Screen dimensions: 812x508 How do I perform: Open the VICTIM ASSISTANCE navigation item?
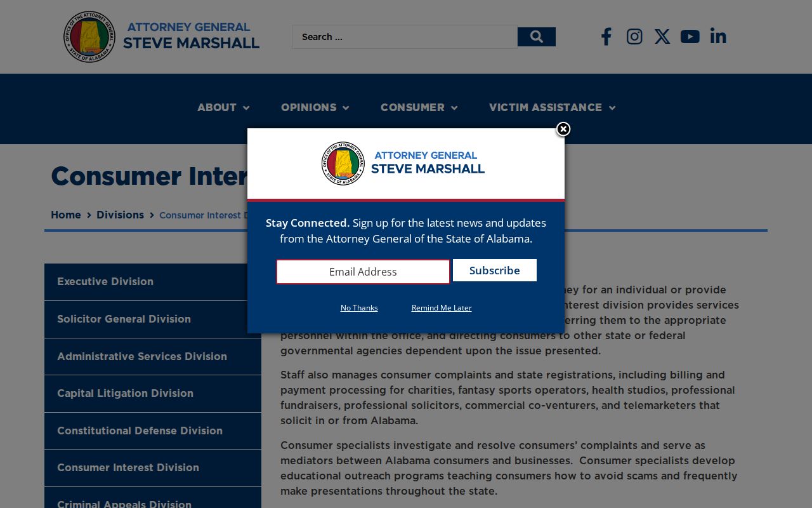pos(546,108)
